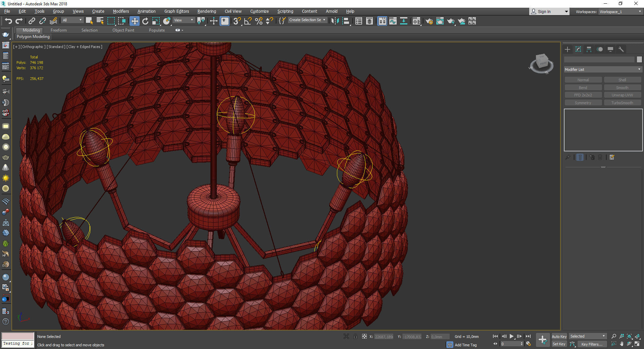Open the Layer Explorer icon
The image size is (644, 349).
click(369, 21)
